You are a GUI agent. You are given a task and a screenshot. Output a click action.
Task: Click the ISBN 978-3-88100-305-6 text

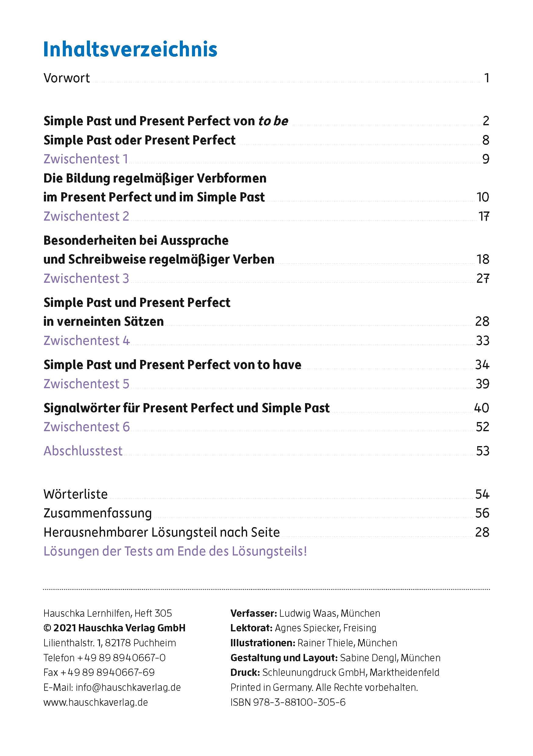[288, 702]
